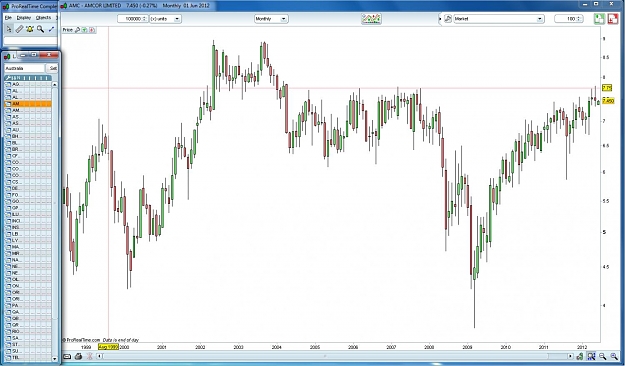Screen dimensions: 625x366
Task: Click the wrench icon beside Market list
Action: pyautogui.click(x=448, y=19)
